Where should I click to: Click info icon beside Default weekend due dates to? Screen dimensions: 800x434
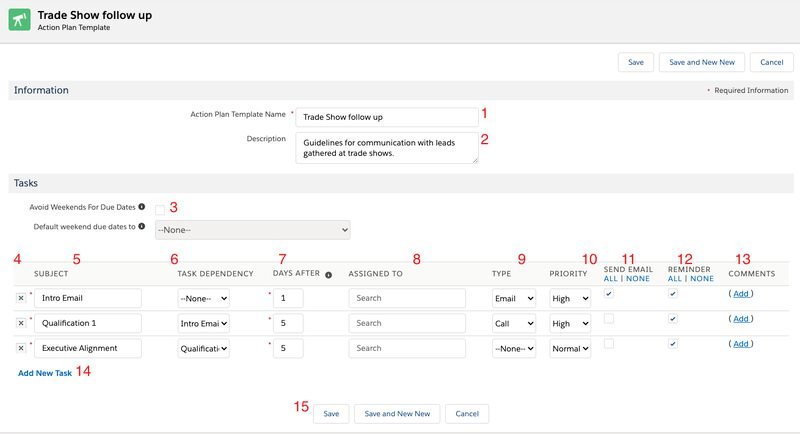pos(142,226)
